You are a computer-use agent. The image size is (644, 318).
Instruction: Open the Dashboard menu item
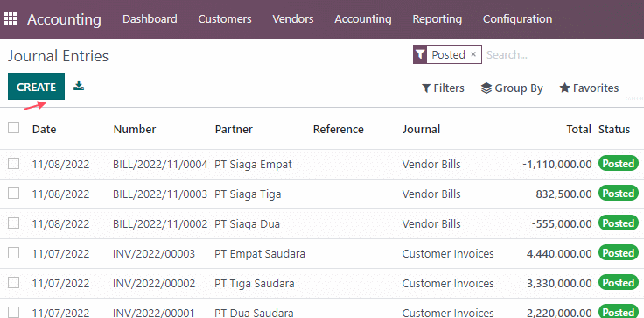pyautogui.click(x=150, y=19)
